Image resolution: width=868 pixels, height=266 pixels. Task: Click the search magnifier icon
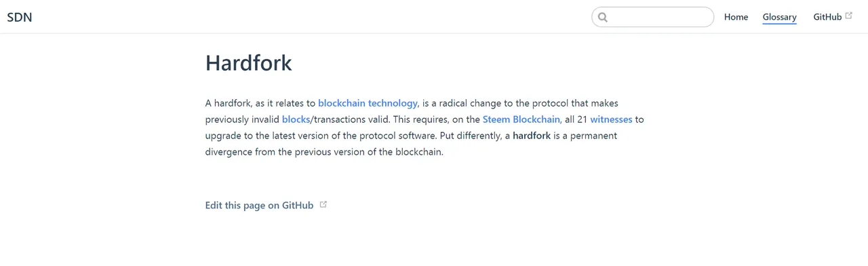tap(603, 17)
